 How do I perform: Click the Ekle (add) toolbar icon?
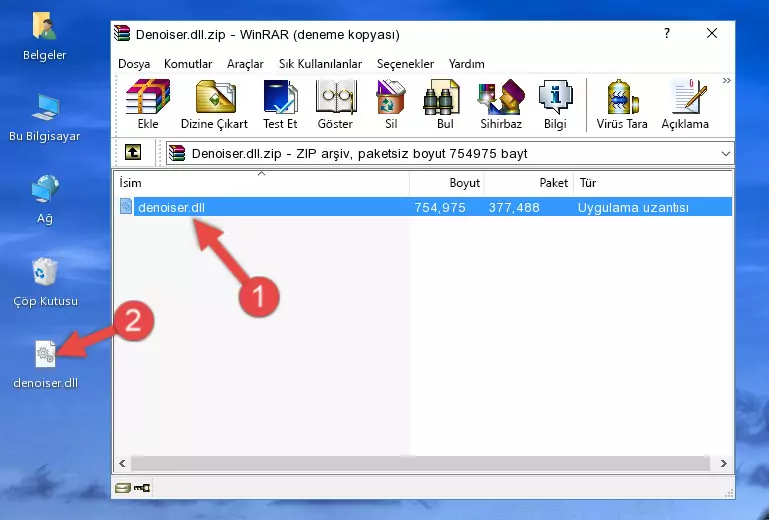point(148,104)
